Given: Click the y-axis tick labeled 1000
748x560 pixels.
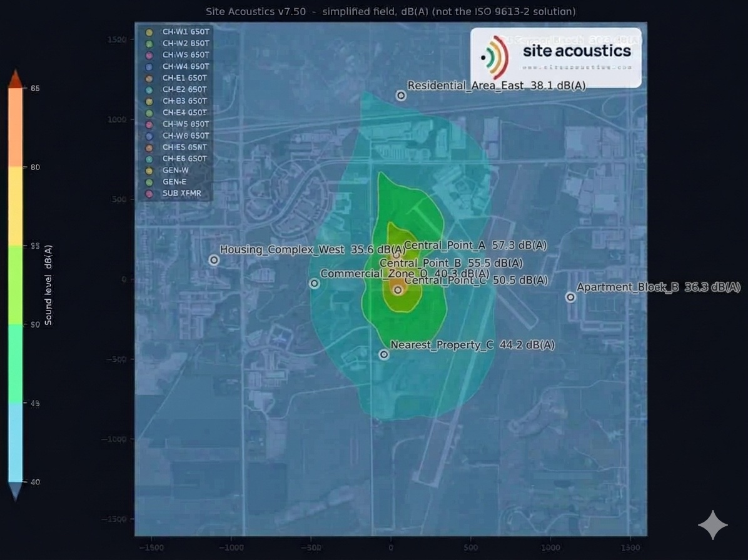Looking at the screenshot, I should [x=117, y=119].
